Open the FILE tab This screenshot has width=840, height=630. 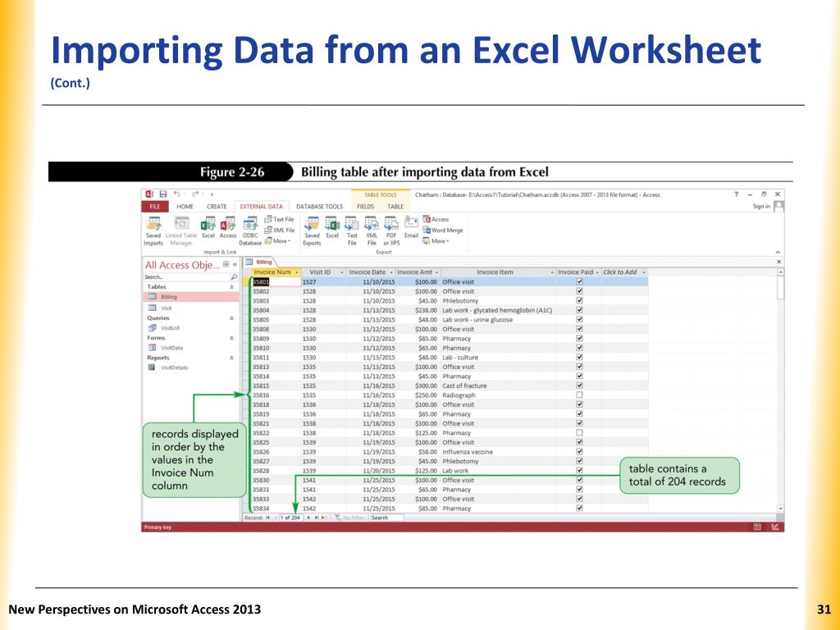pos(155,206)
